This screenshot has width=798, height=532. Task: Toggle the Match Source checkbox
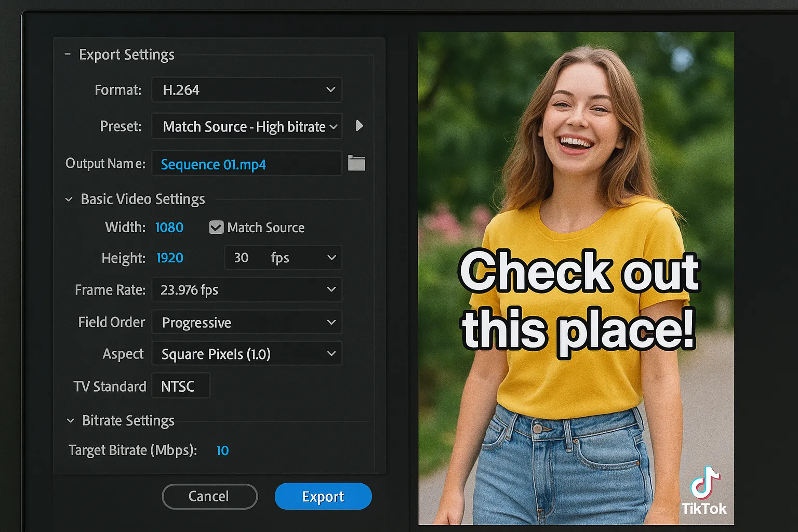tap(216, 228)
